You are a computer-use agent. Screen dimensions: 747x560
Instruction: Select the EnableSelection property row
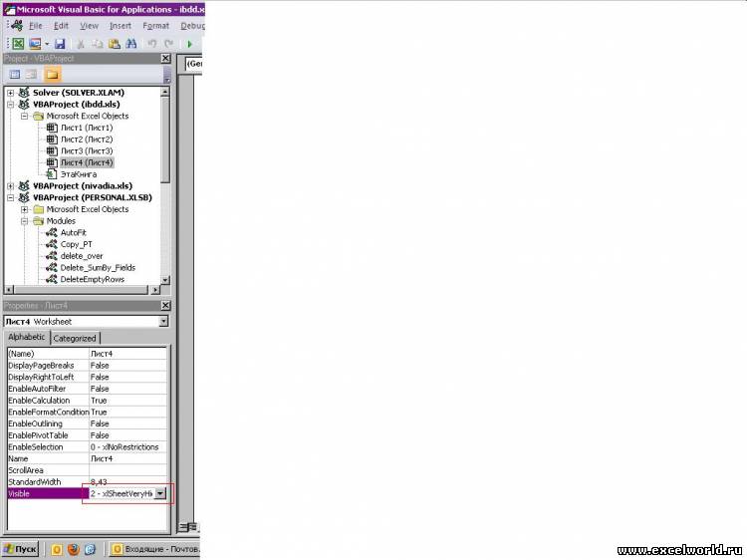[x=88, y=447]
